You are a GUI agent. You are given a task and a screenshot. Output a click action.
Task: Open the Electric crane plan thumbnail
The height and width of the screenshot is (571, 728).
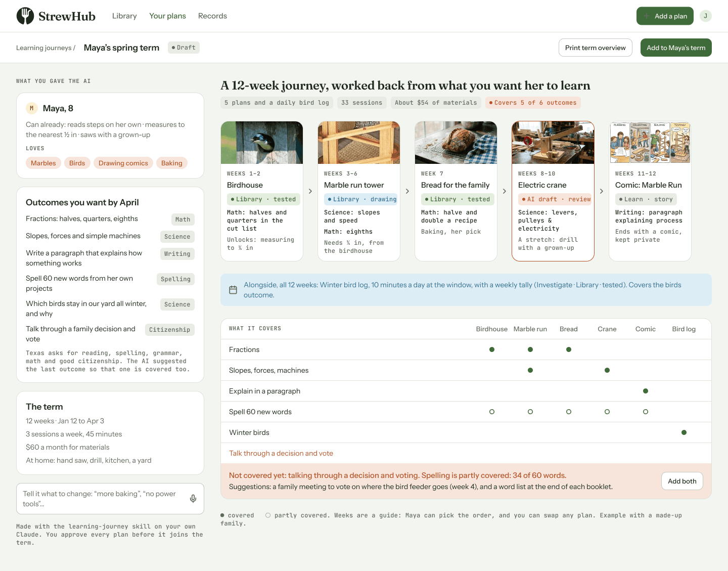pos(553,143)
